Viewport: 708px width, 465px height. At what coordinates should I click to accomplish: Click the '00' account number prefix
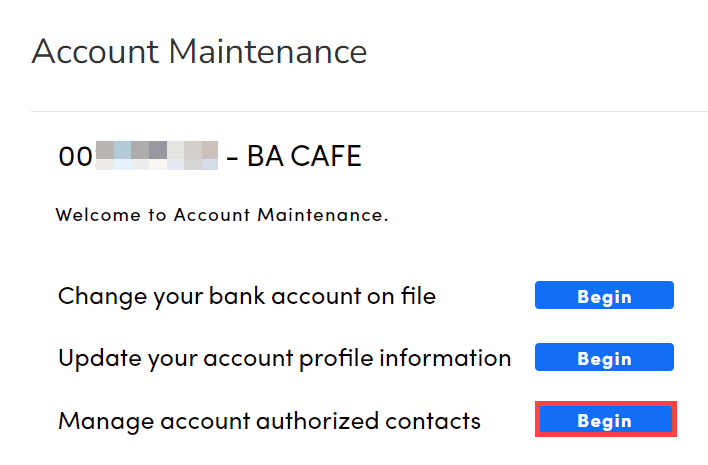click(x=76, y=157)
